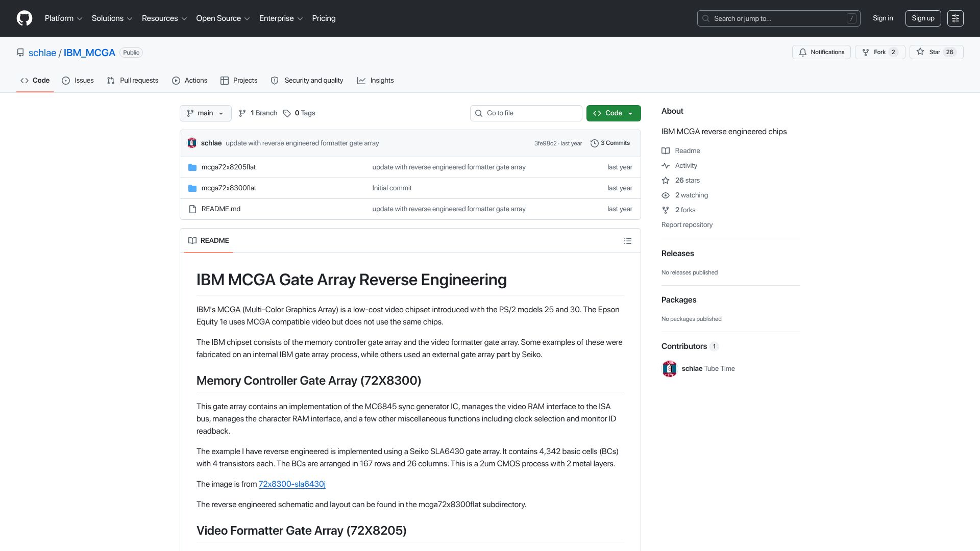View 1 Branch list
The image size is (980, 551).
pyautogui.click(x=258, y=113)
